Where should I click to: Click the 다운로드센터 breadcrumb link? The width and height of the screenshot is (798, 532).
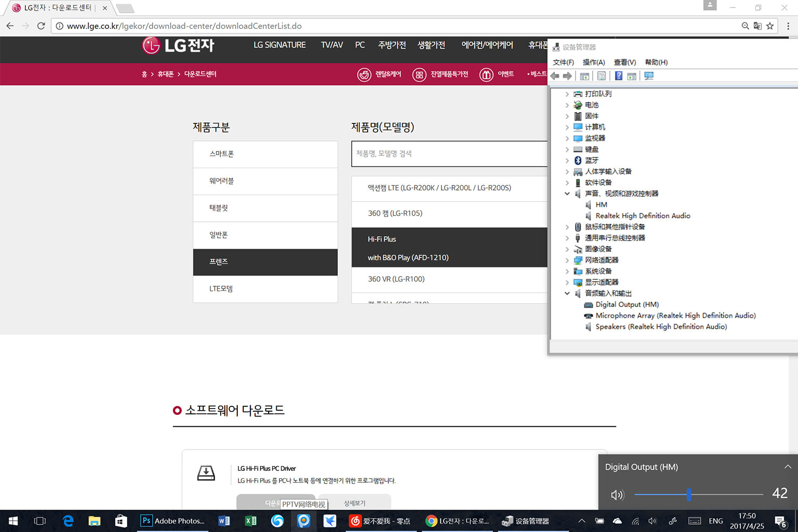point(201,74)
